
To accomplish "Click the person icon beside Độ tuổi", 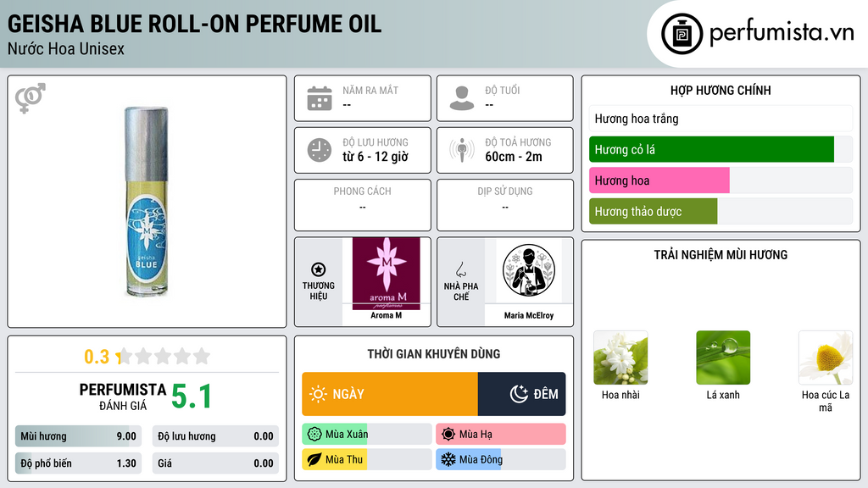I will (462, 98).
